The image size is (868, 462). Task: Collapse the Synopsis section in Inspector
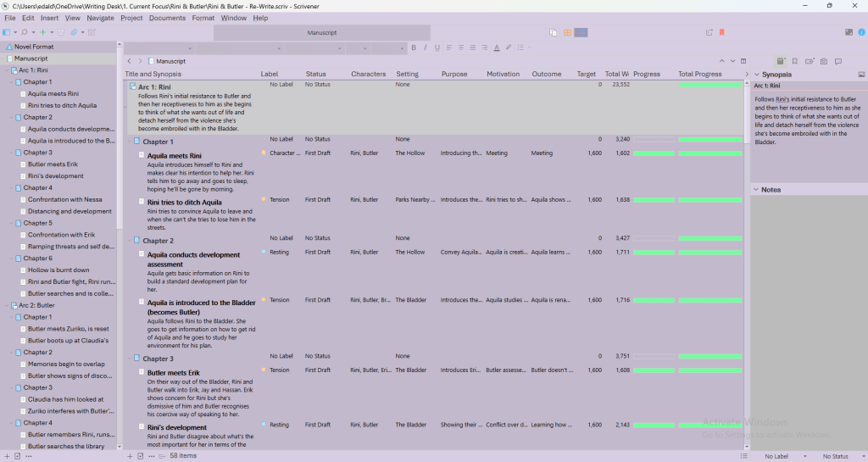pyautogui.click(x=757, y=74)
